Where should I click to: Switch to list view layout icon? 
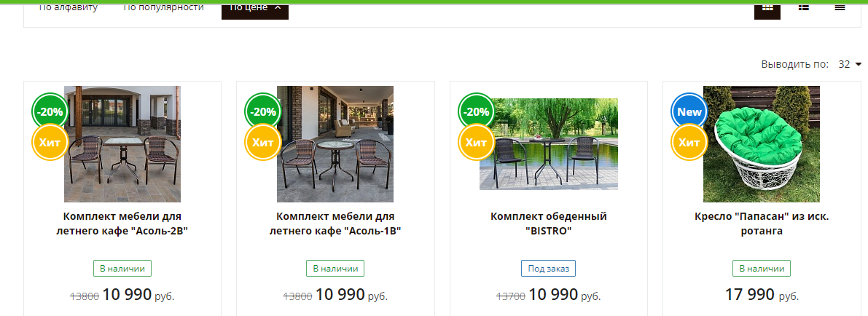coord(804,8)
